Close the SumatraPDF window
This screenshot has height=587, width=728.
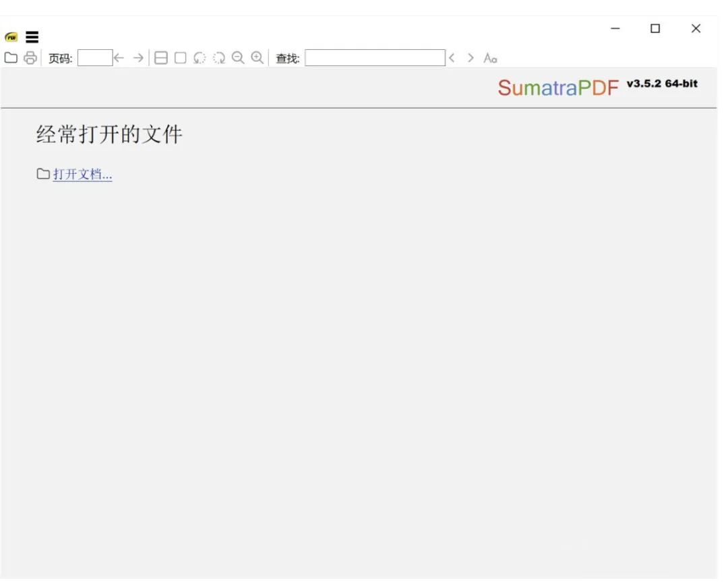(696, 28)
